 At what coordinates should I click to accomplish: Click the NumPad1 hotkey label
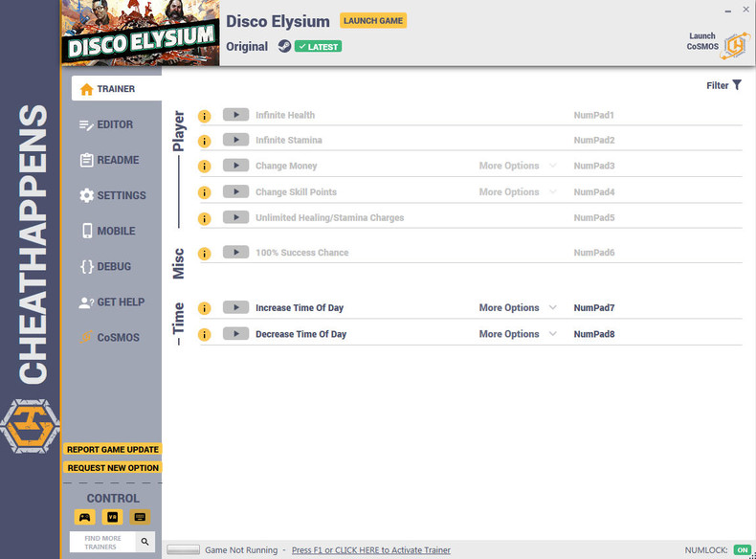(x=594, y=115)
